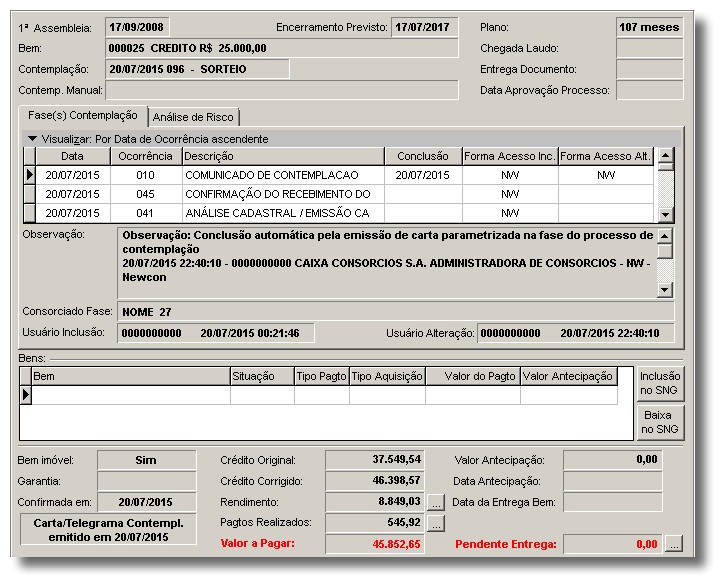Click the Forma Acesso Alt. column header

point(606,156)
